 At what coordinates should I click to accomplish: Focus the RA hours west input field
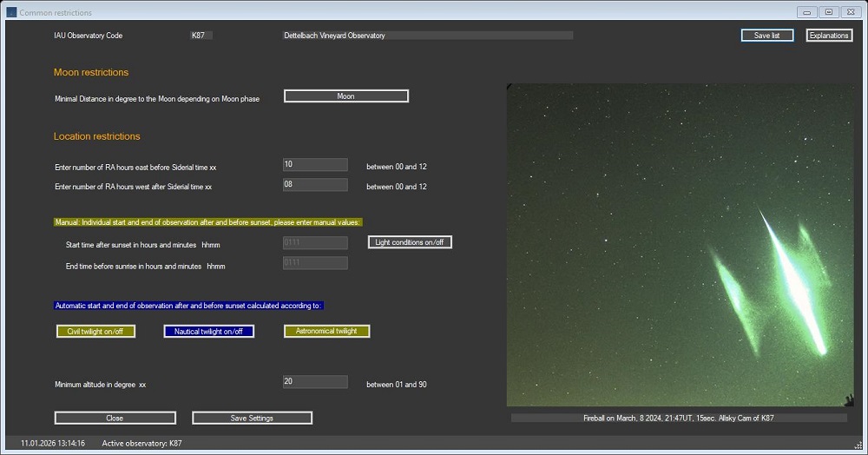(x=315, y=185)
